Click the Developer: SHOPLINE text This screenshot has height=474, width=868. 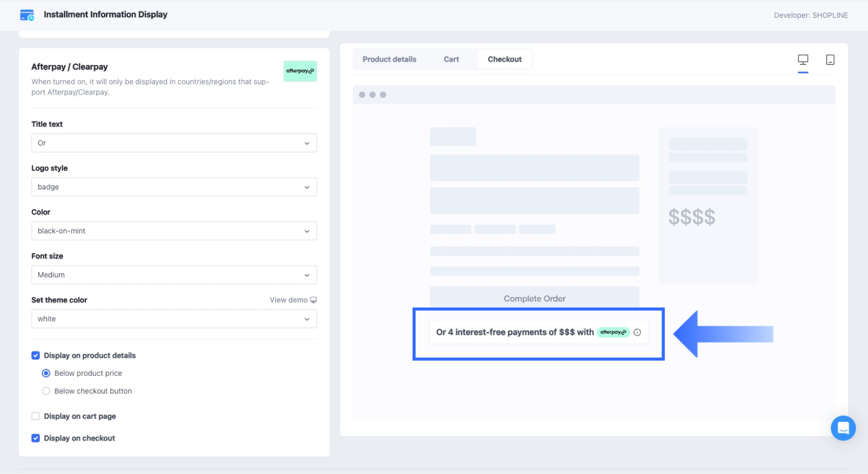(811, 15)
